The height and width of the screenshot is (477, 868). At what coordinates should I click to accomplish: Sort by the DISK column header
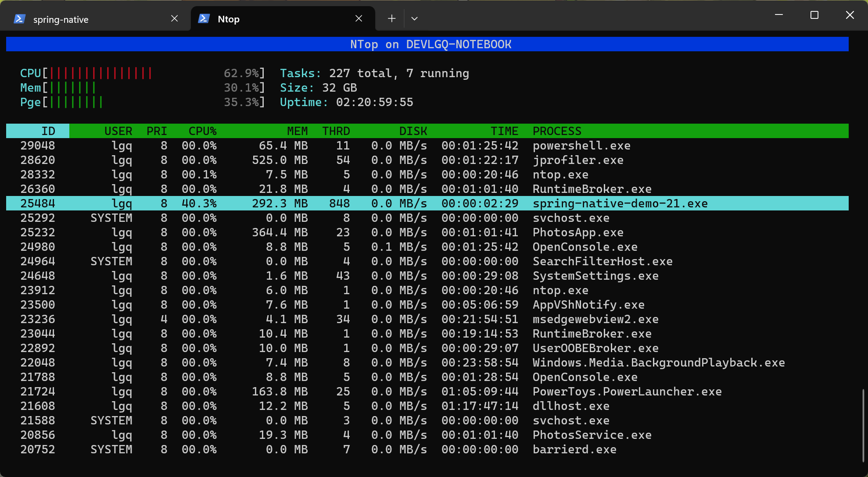pyautogui.click(x=413, y=131)
